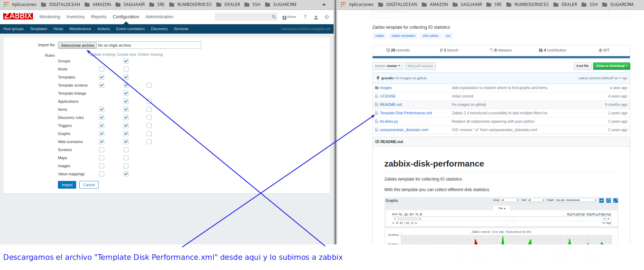Click the Zabbix search input field
Viewport: 644px width, 270px height.
coord(243,17)
